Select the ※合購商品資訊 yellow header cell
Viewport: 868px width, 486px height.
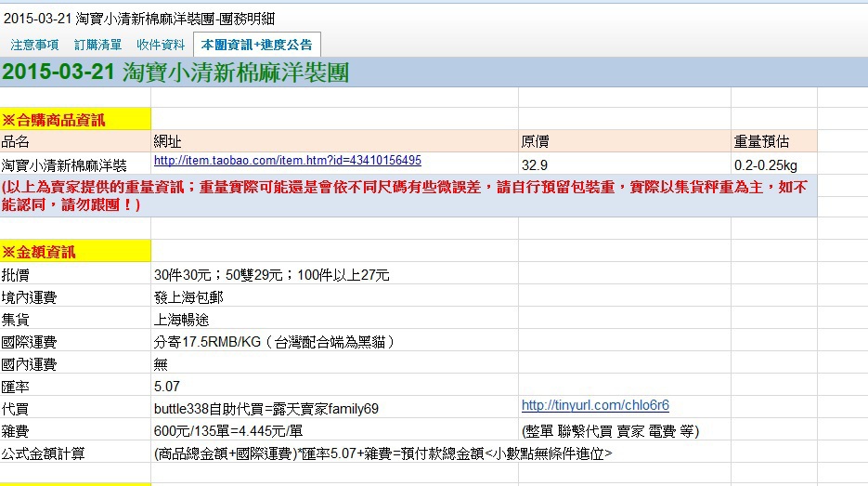click(75, 119)
